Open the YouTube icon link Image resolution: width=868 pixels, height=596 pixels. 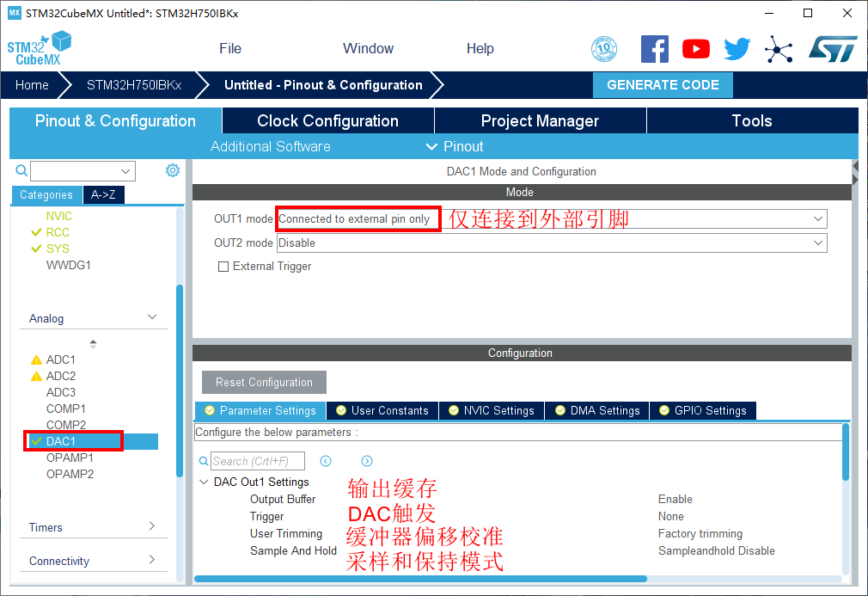point(696,49)
